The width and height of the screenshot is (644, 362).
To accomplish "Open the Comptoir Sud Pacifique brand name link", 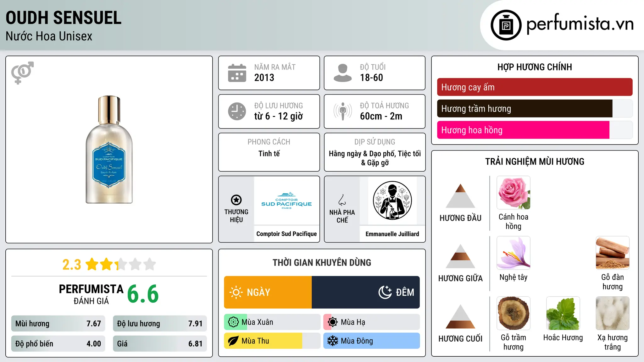I will pyautogui.click(x=286, y=234).
